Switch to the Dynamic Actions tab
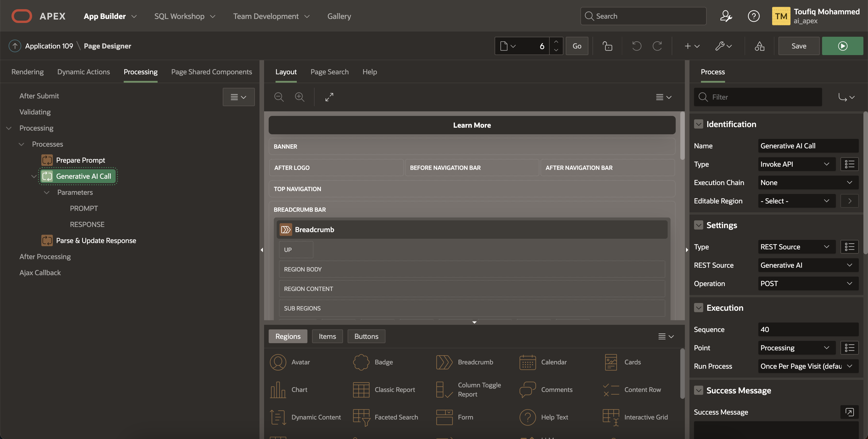The image size is (868, 439). 83,72
